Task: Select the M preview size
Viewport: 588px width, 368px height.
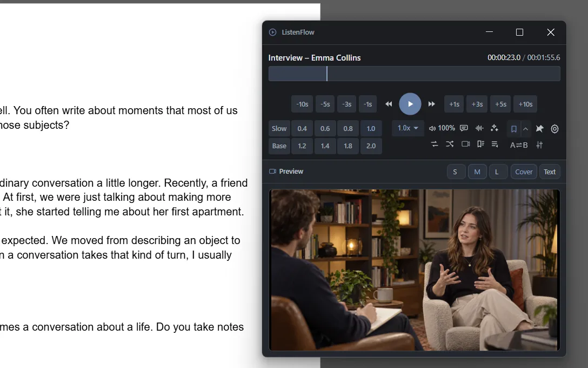Action: (477, 172)
